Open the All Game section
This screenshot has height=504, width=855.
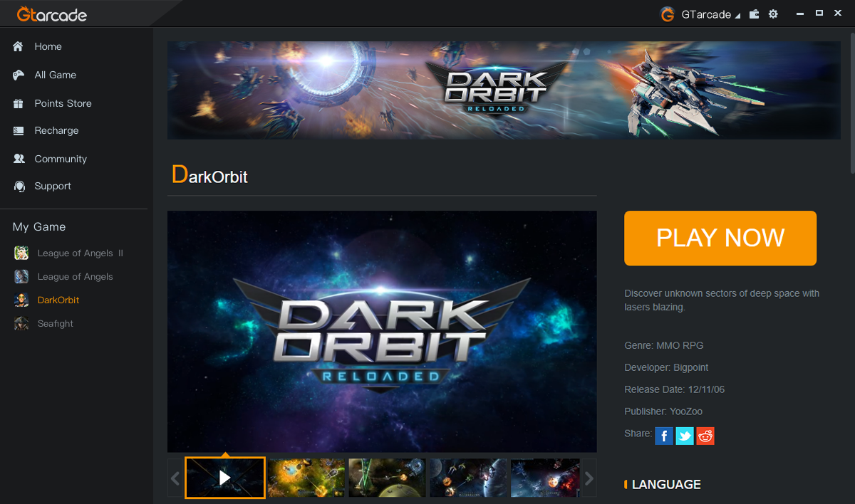(55, 75)
